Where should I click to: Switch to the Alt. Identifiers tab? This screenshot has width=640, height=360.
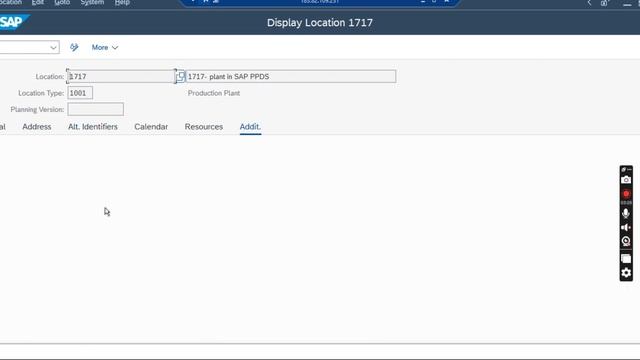(93, 127)
